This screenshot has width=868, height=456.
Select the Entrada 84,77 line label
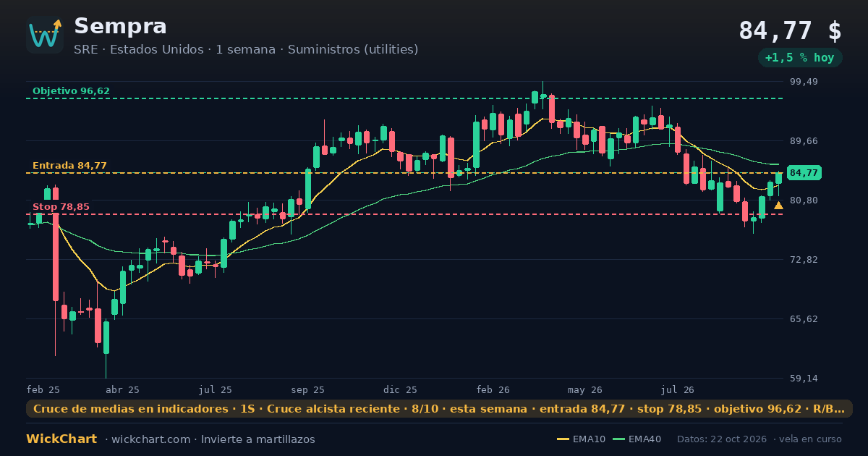click(69, 166)
